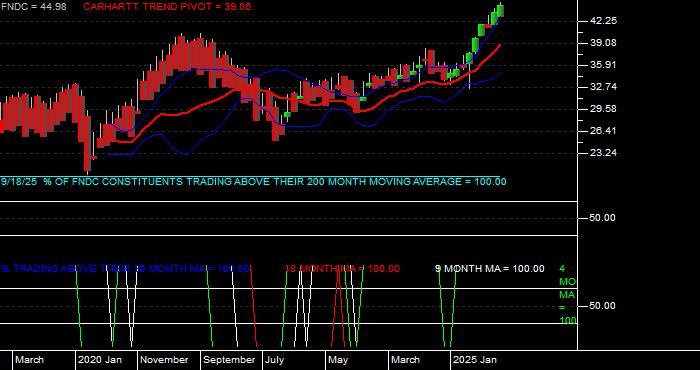Click the 39.08 price axis label
Image resolution: width=700 pixels, height=370 pixels.
click(x=603, y=43)
